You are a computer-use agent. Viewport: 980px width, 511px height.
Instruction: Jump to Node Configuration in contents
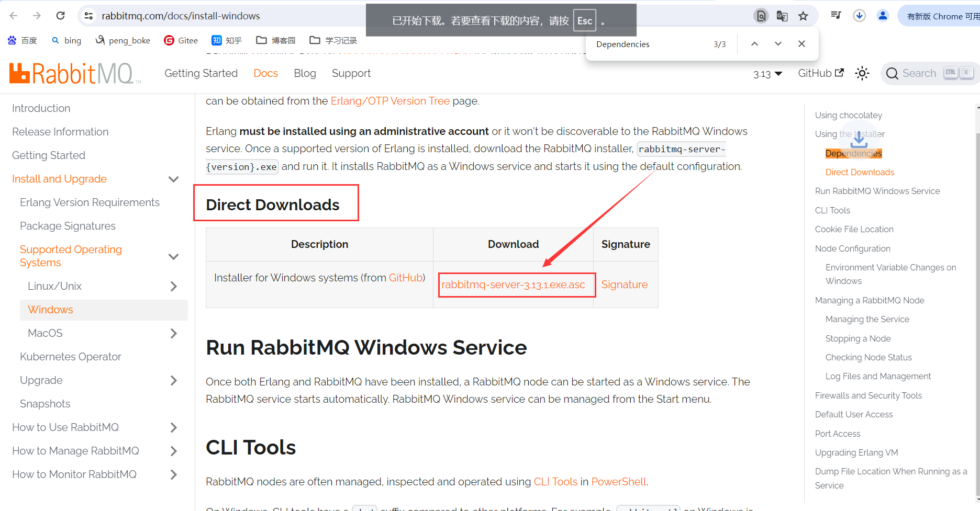[853, 248]
